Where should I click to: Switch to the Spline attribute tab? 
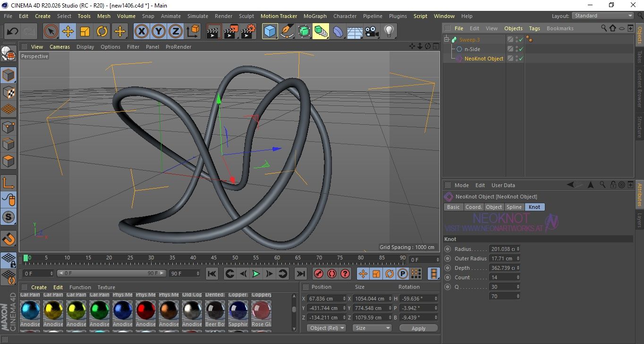(514, 207)
